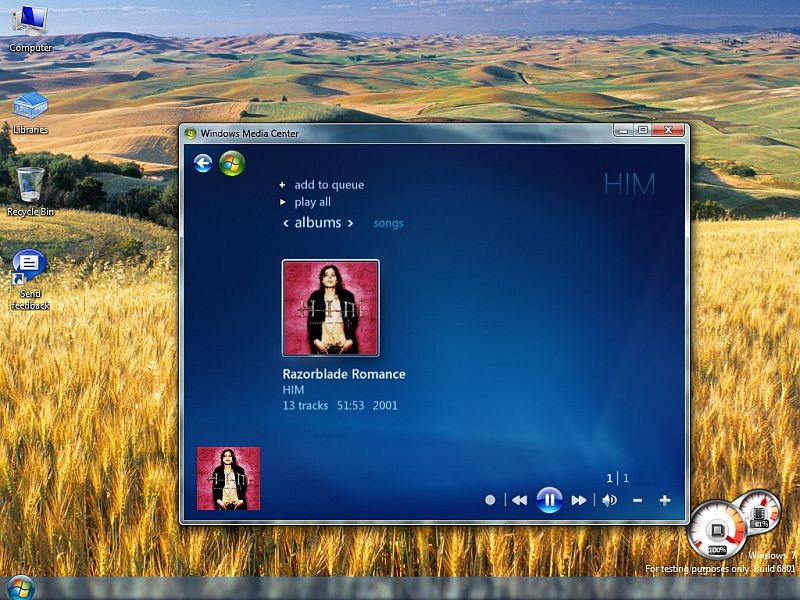Click the small memory gauge gadget
Screen dimensions: 800x600
(759, 512)
